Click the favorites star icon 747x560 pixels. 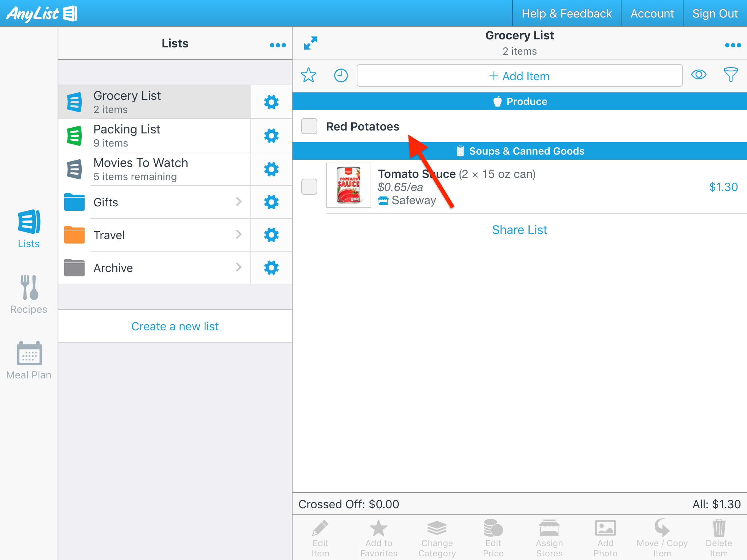click(309, 75)
